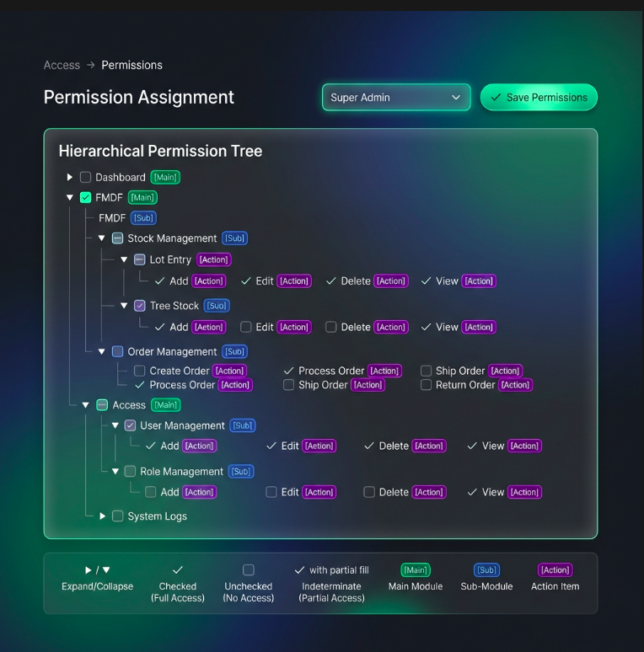Select the System Logs tree row label
Viewport: 644px width, 652px height.
click(158, 516)
